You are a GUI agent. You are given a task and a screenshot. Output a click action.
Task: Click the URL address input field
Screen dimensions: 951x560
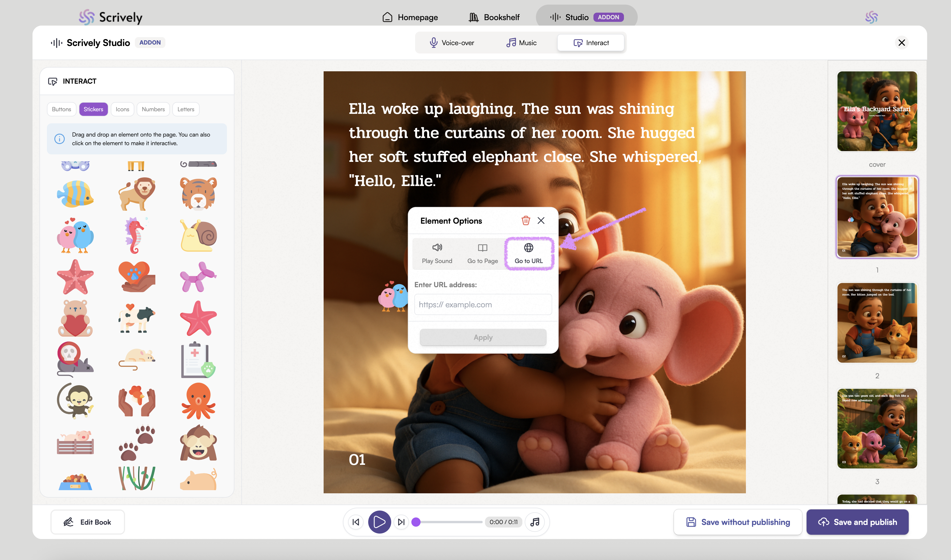click(482, 304)
